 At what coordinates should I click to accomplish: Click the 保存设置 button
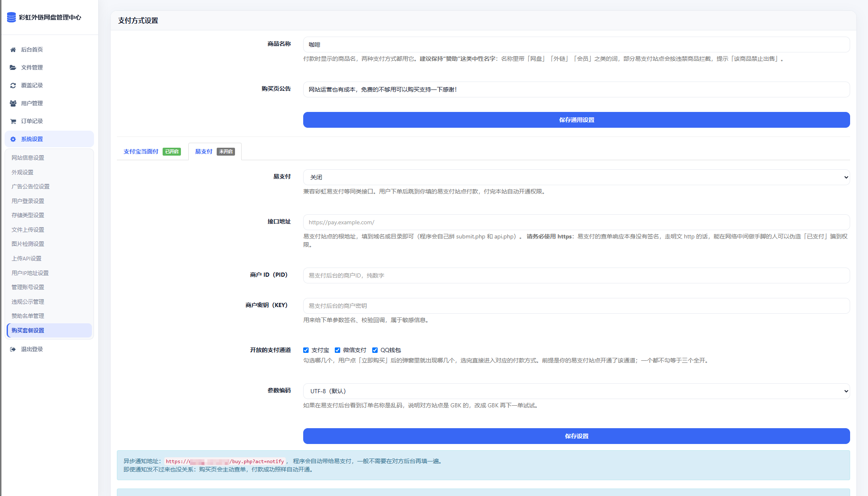tap(576, 436)
